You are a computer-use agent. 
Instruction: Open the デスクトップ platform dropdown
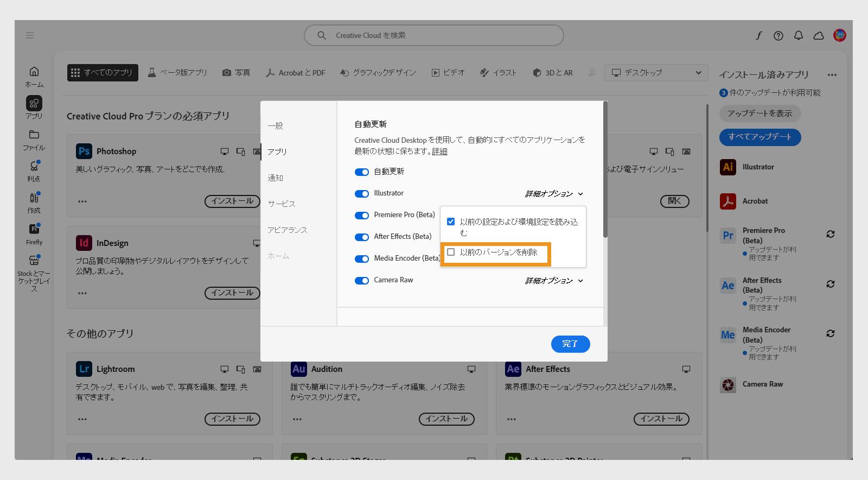656,73
